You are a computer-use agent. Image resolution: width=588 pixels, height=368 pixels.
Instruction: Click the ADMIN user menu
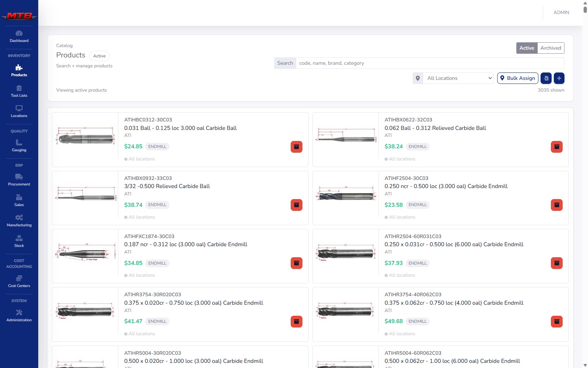click(x=561, y=13)
